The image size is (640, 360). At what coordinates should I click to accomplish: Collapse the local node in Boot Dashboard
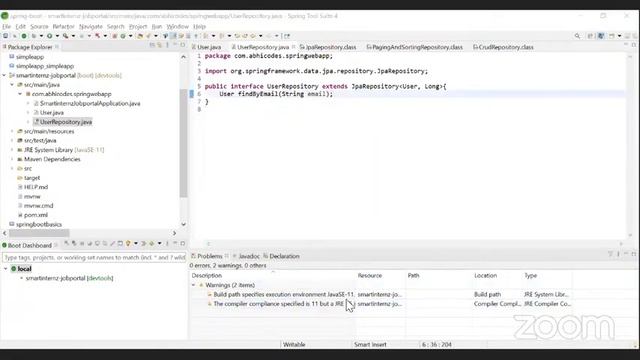(6, 269)
